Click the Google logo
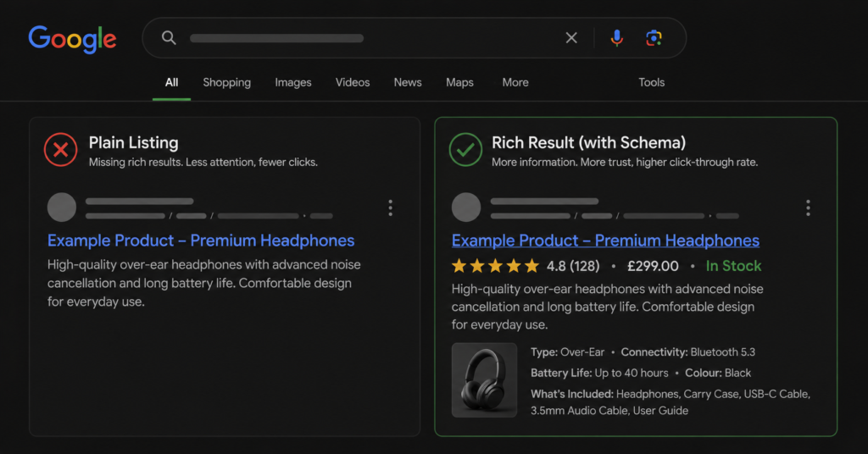868x454 pixels. point(73,39)
